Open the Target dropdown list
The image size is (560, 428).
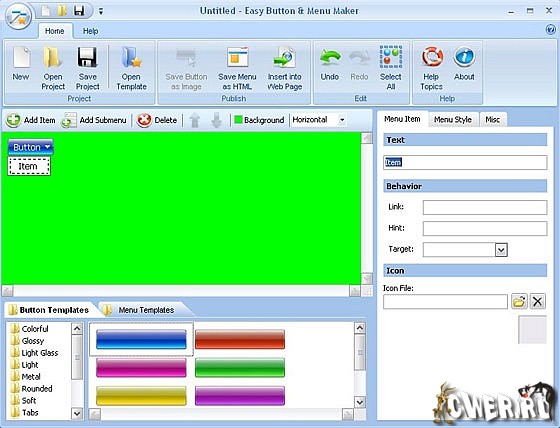tap(501, 250)
